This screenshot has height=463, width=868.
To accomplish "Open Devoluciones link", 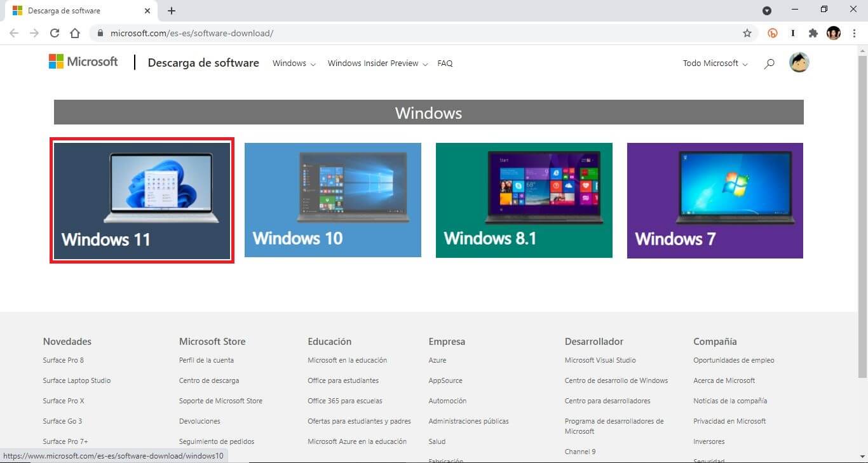I will click(x=200, y=421).
